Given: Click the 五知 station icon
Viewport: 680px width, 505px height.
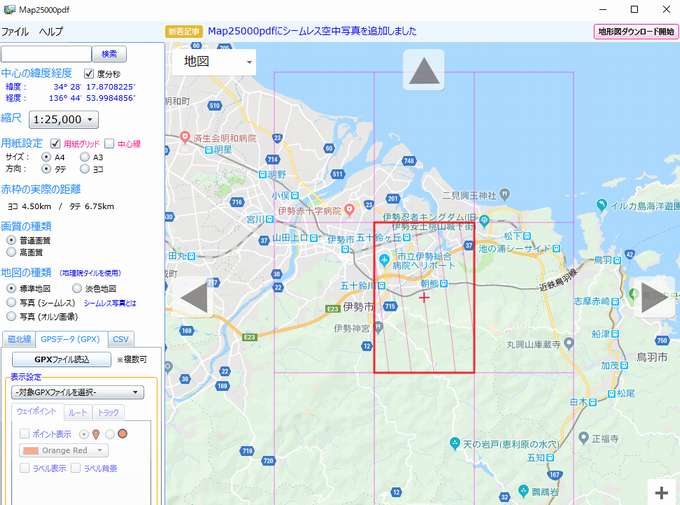Looking at the screenshot, I should (x=550, y=457).
